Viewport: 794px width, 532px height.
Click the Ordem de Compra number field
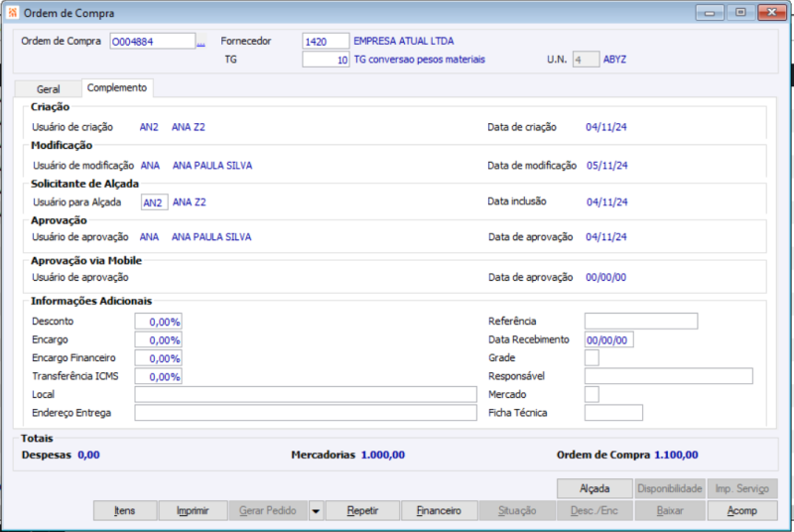pos(153,42)
